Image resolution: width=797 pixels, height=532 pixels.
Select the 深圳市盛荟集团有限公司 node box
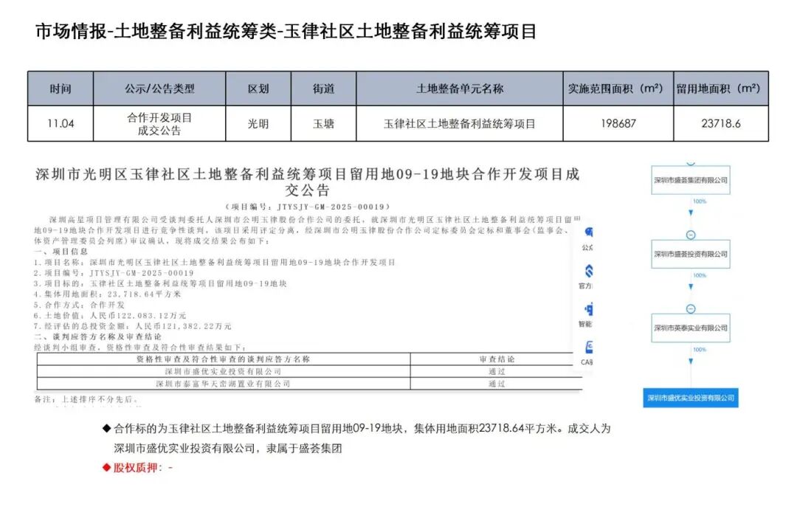point(690,180)
